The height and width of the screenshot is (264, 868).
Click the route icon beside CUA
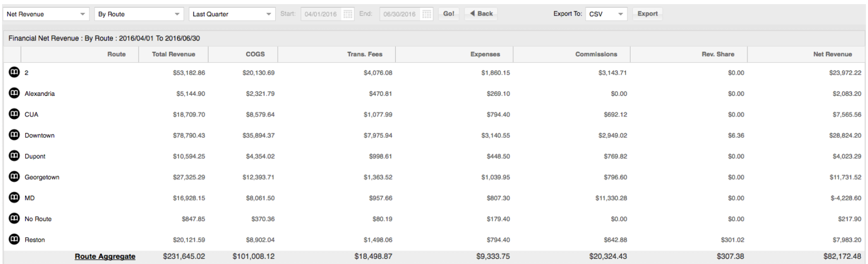click(13, 114)
